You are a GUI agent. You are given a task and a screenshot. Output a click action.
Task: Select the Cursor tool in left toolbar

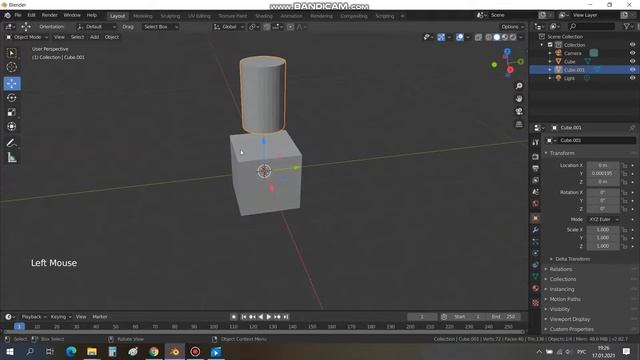pyautogui.click(x=11, y=67)
